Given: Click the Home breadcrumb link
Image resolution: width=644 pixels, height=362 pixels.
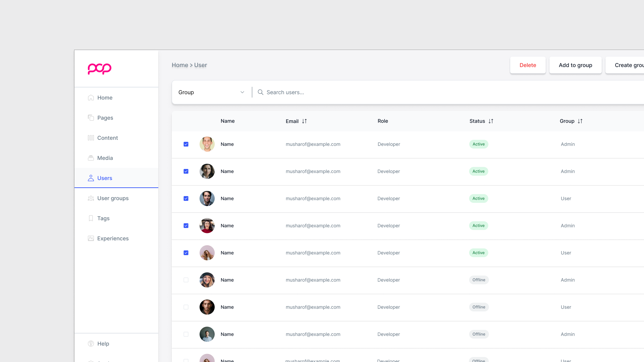Looking at the screenshot, I should click(x=180, y=65).
